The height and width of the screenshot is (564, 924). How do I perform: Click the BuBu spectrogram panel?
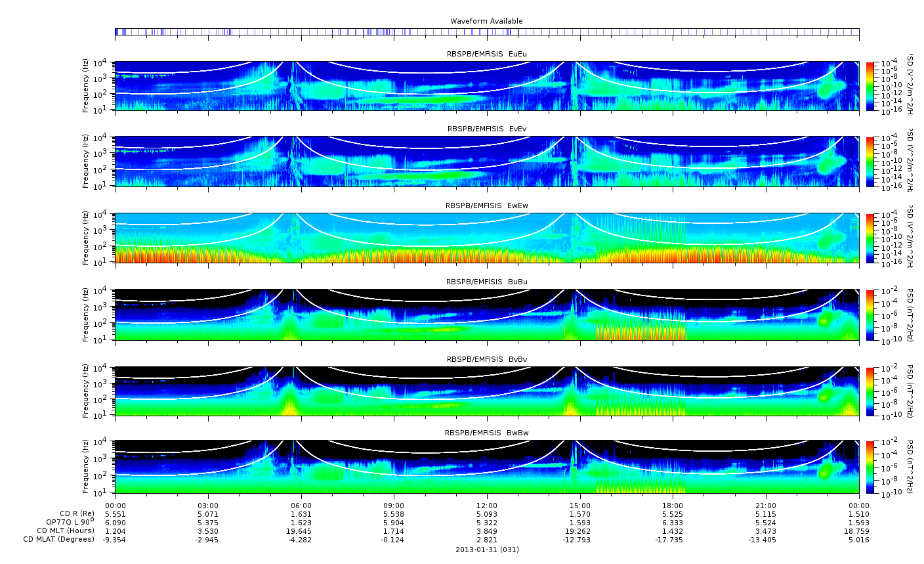487,315
